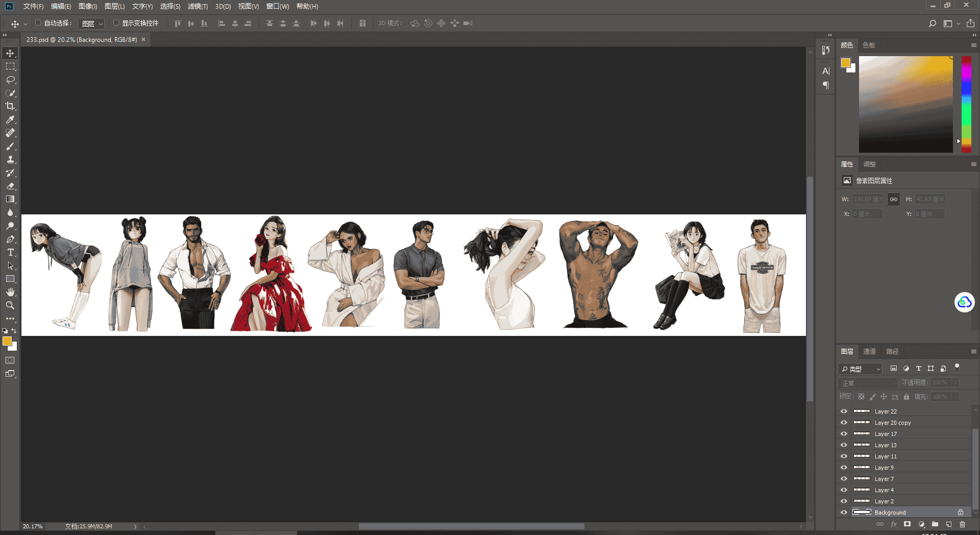Select the Pen tool
This screenshot has width=980, height=535.
coord(10,239)
